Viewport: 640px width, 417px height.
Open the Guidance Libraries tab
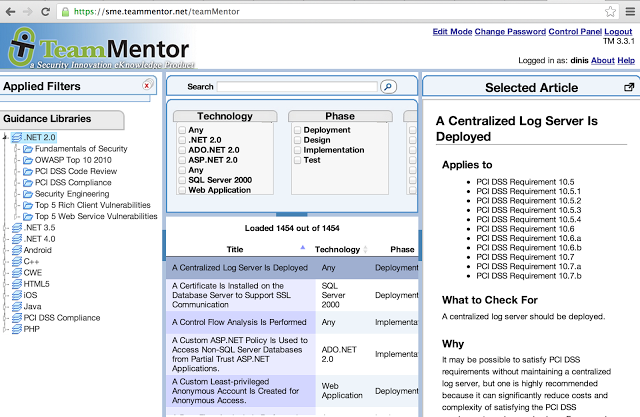click(50, 120)
